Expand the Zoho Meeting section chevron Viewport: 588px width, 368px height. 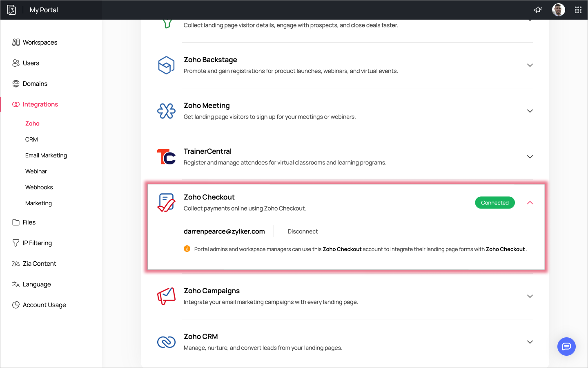[x=530, y=111]
